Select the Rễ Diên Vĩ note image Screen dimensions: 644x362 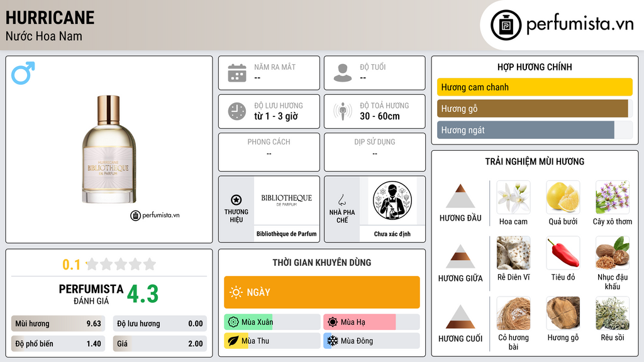[513, 253]
